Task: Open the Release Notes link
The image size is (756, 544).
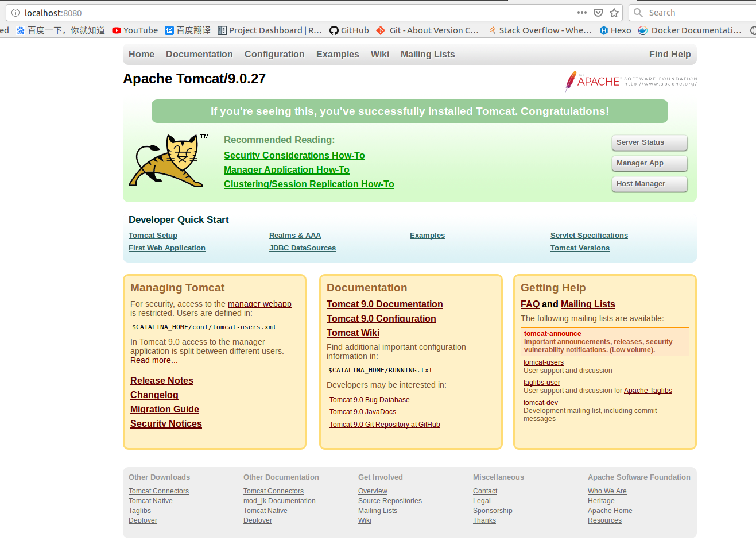Action: pos(162,380)
